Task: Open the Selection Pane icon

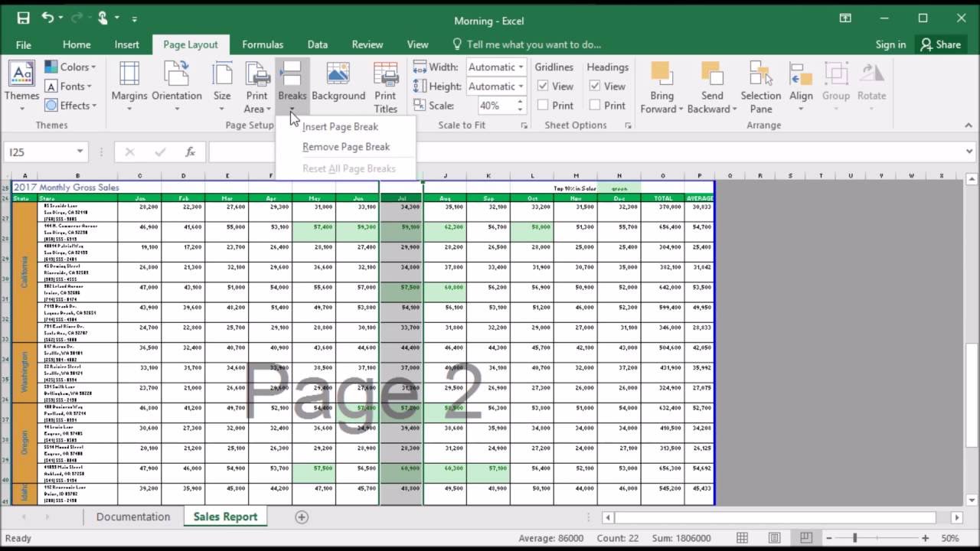Action: click(761, 74)
